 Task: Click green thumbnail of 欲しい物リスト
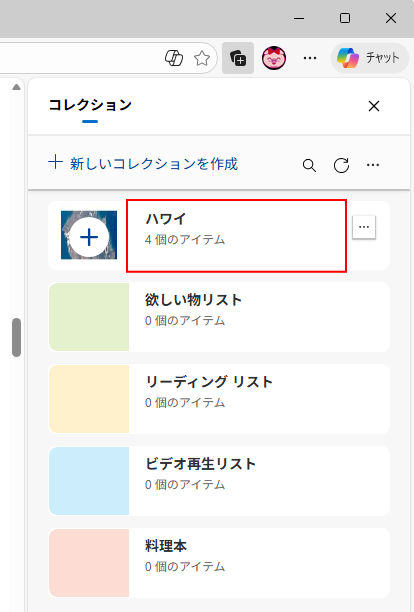coord(89,317)
